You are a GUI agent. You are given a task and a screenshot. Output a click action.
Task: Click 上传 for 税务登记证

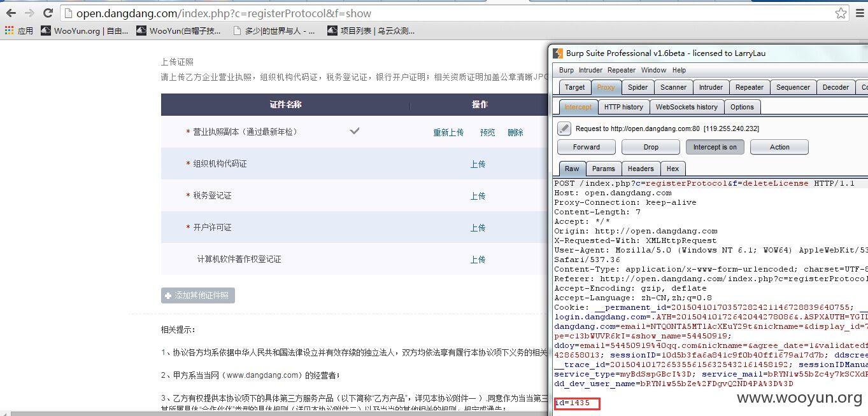478,196
